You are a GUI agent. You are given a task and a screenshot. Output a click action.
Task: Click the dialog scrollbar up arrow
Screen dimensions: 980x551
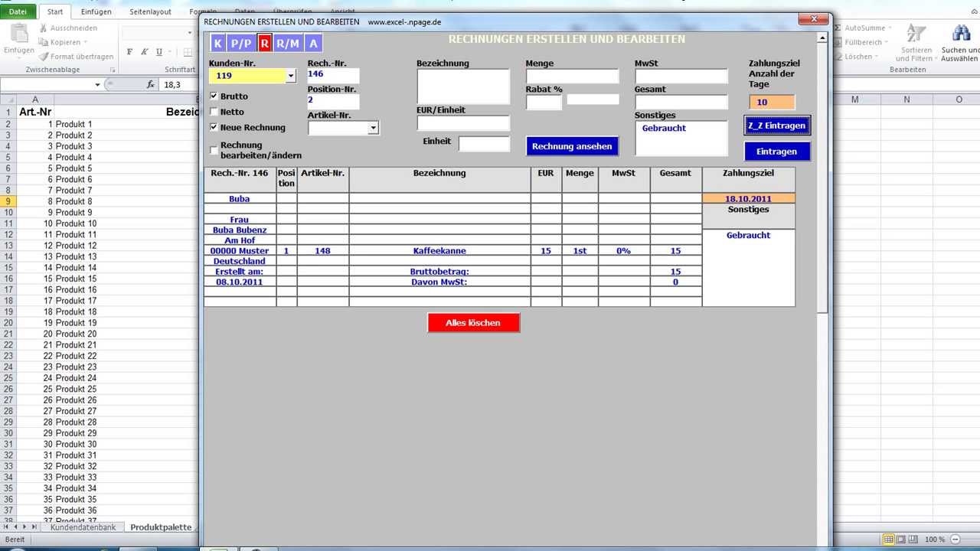pyautogui.click(x=823, y=37)
